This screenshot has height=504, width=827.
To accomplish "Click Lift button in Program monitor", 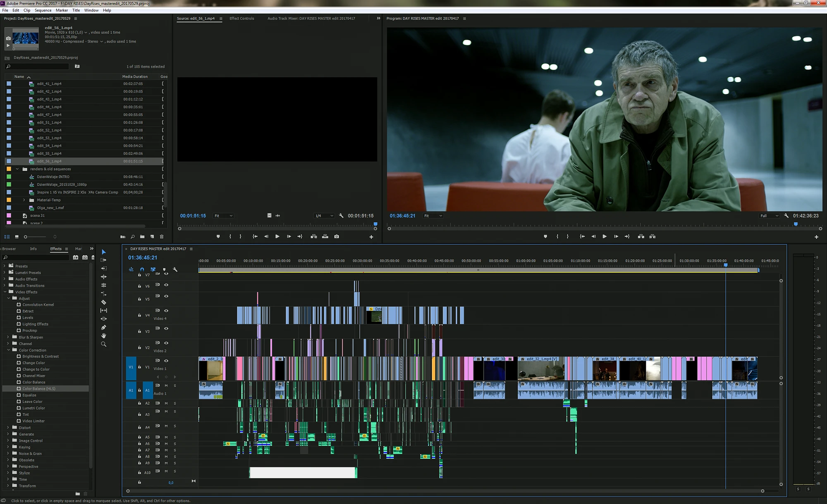I will coord(641,236).
